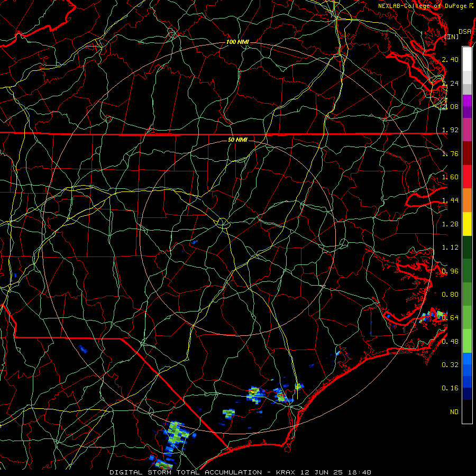Viewport: 476px width, 476px height.
Task: Click the 1.92 legend value
Action: (x=450, y=130)
